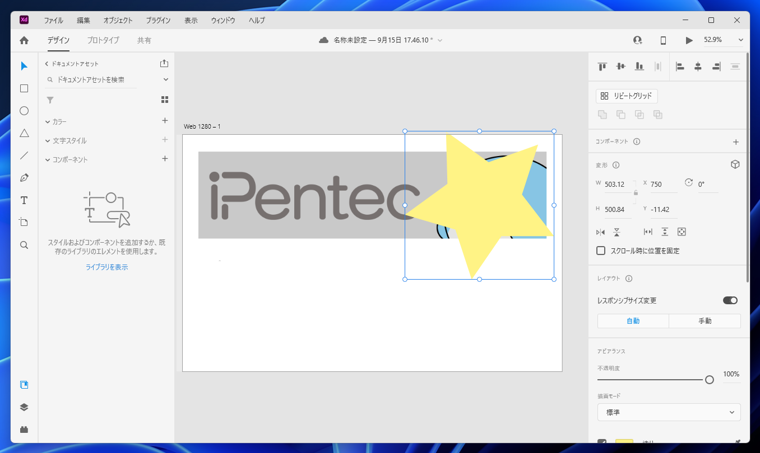Collapse the 文字スタイル section
760x453 pixels.
(48, 141)
